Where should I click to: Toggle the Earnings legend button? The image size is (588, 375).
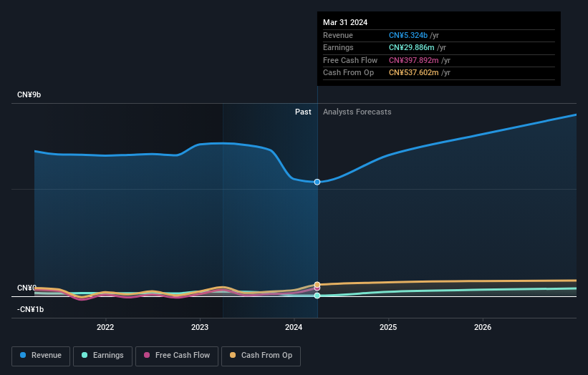pyautogui.click(x=102, y=356)
